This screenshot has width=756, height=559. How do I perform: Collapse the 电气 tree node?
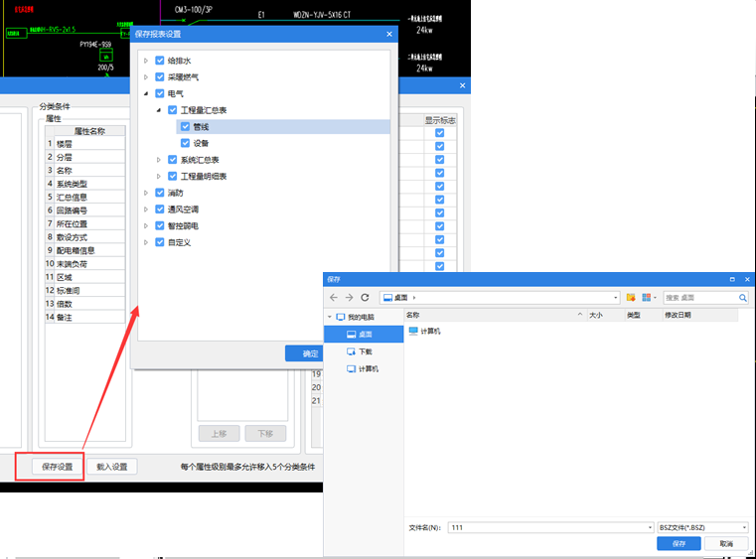tap(146, 93)
